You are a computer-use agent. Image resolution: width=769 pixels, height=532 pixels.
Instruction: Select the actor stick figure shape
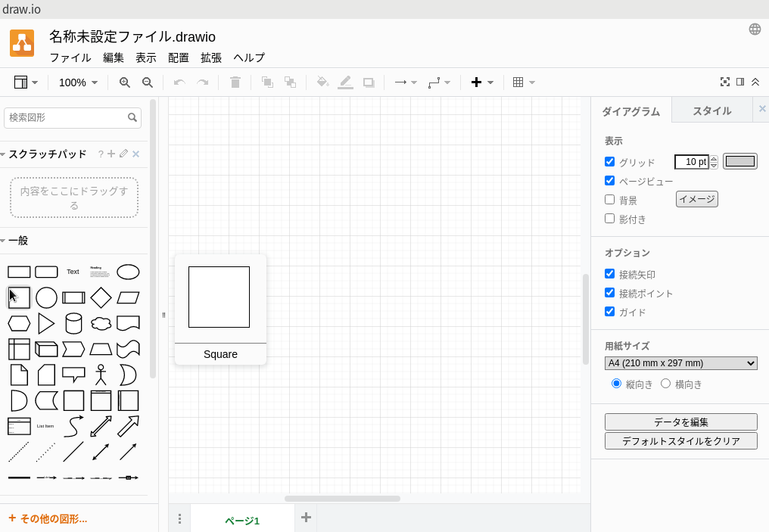(x=101, y=375)
